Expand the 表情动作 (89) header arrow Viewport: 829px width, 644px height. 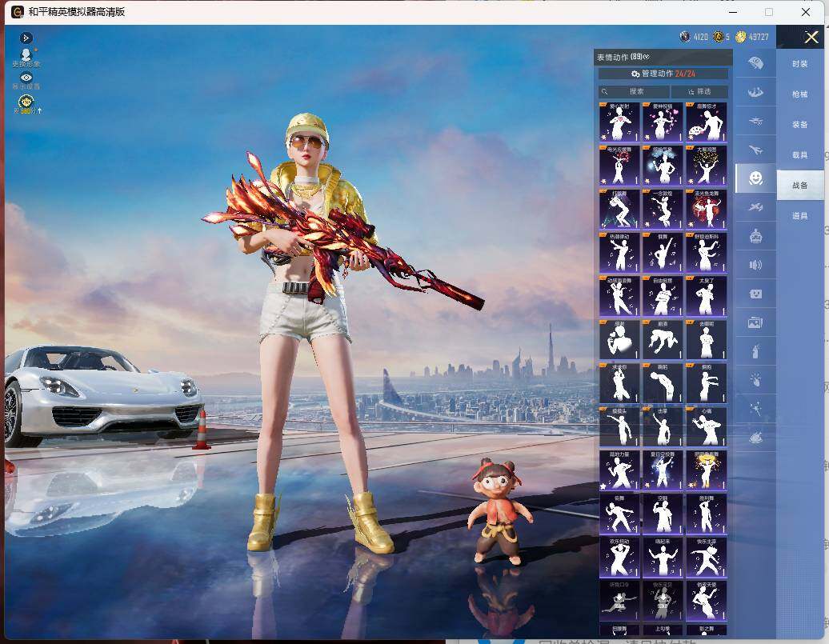647,57
